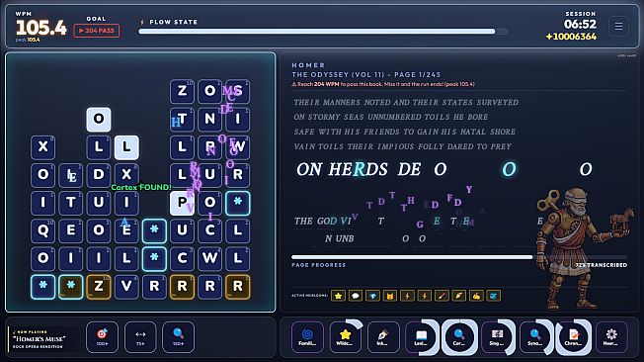This screenshot has height=362, width=644.
Task: Select the gold wildcard asterisk tile
Action: click(71, 287)
